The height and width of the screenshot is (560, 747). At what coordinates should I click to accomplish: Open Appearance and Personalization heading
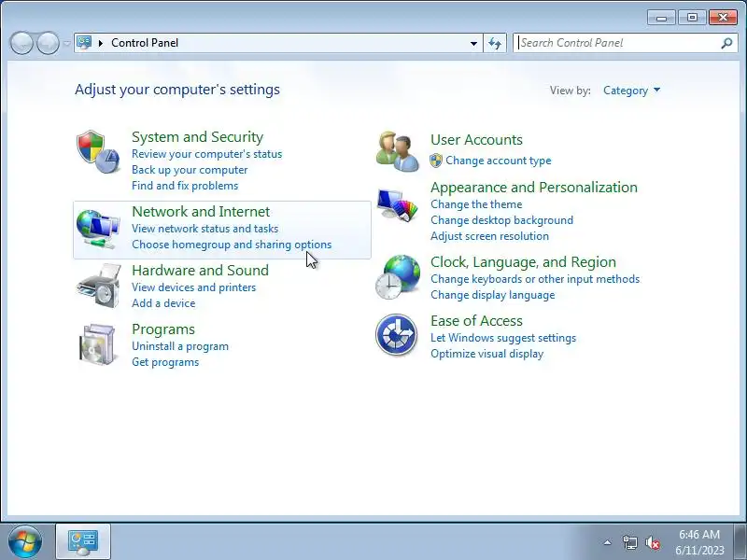533,188
